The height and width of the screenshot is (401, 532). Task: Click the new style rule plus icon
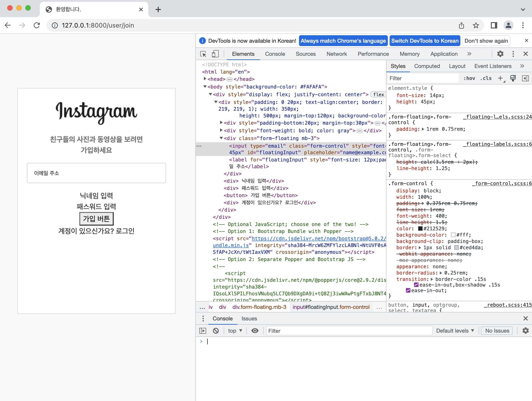pos(500,78)
